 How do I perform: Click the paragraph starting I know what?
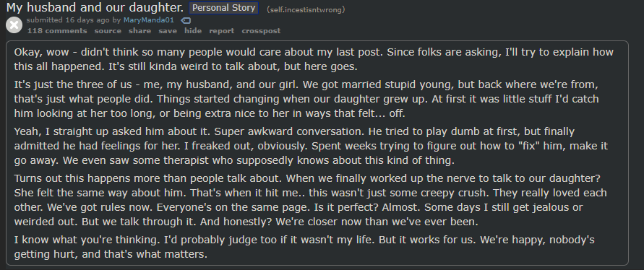pos(304,247)
